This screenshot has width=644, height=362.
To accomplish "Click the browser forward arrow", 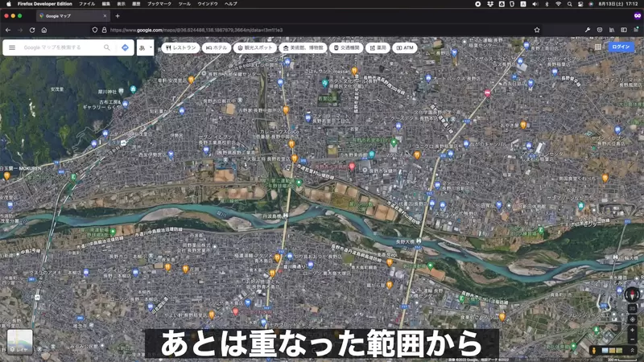I will tap(20, 30).
